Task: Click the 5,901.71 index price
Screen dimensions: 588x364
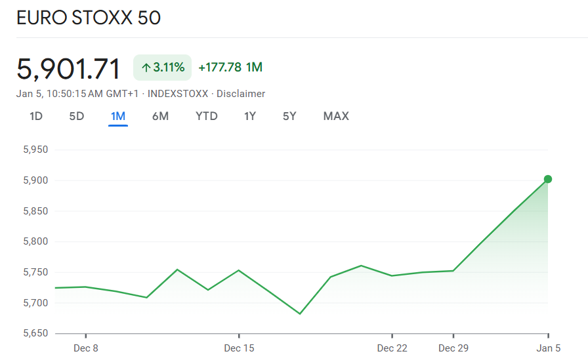Action: click(x=69, y=69)
